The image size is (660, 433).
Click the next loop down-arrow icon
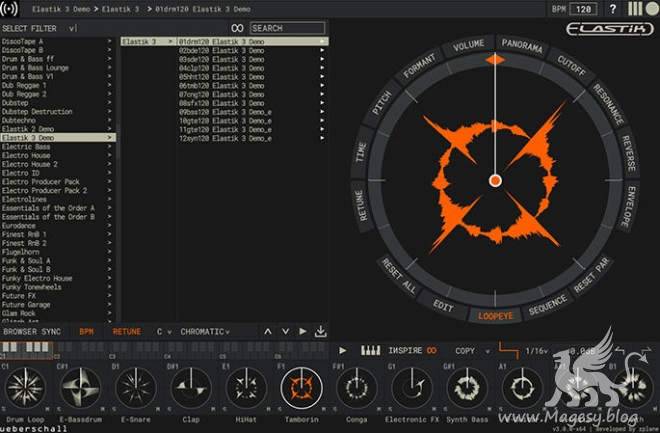[x=285, y=332]
